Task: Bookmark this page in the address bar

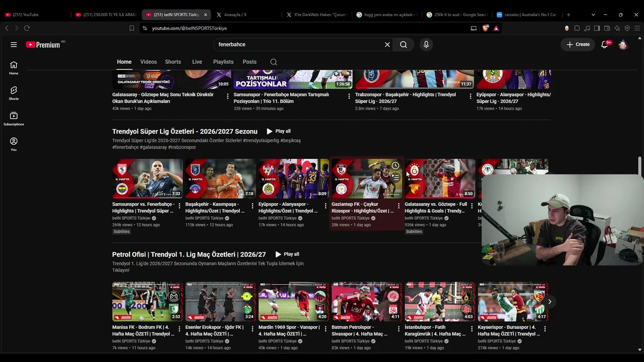Action: (132, 28)
